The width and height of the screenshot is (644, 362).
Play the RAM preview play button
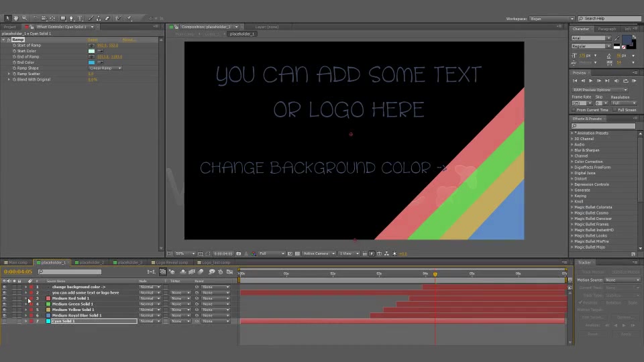[591, 81]
